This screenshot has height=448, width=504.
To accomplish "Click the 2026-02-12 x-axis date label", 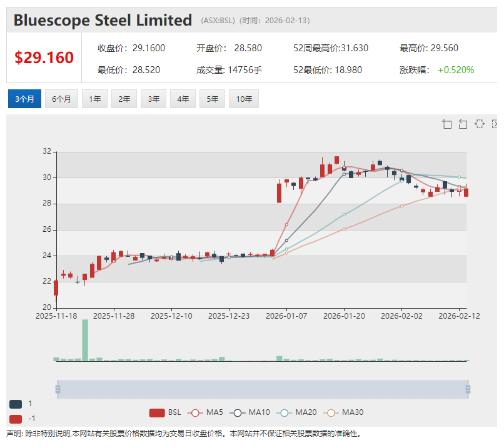I will click(460, 316).
